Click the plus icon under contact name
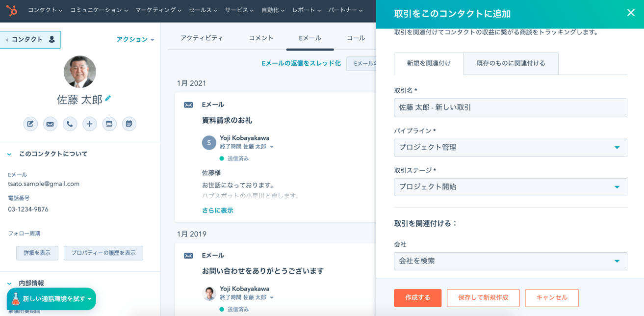 click(x=90, y=124)
